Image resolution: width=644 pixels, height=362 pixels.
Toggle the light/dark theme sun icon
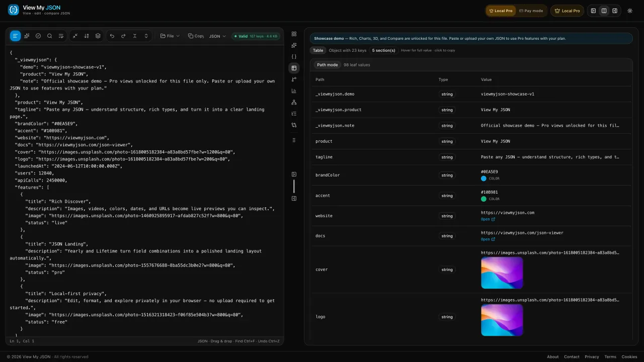tap(629, 11)
